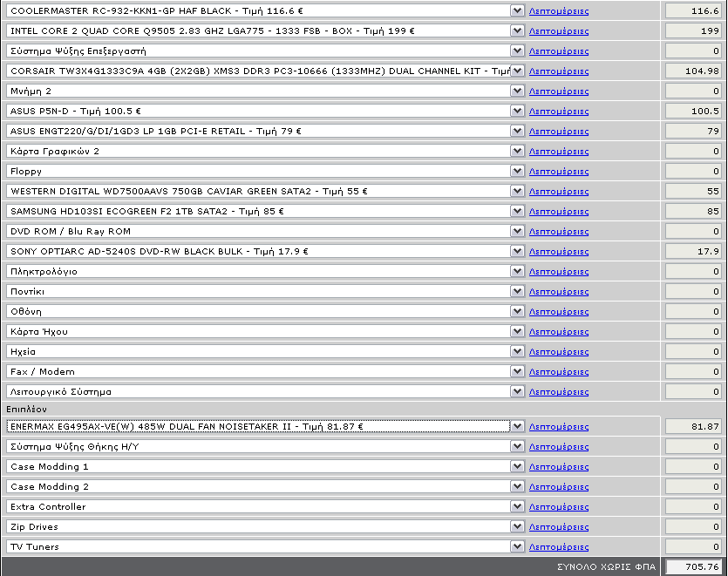
Task: Expand the Case Modding 2 dropdown
Action: [x=266, y=486]
